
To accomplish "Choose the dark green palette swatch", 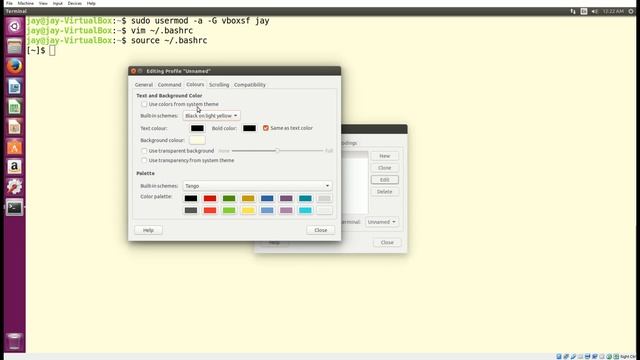I will (229, 198).
